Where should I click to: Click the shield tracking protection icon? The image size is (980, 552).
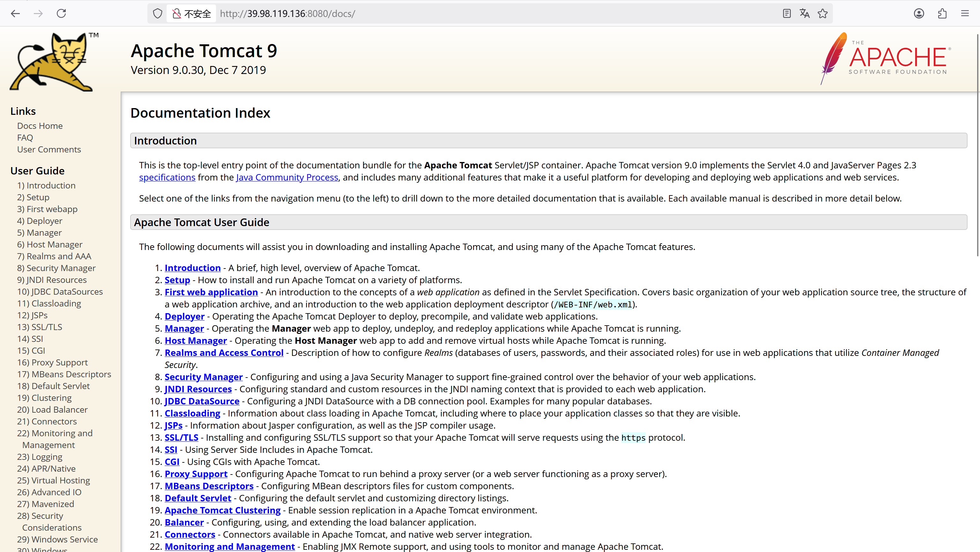(x=158, y=14)
